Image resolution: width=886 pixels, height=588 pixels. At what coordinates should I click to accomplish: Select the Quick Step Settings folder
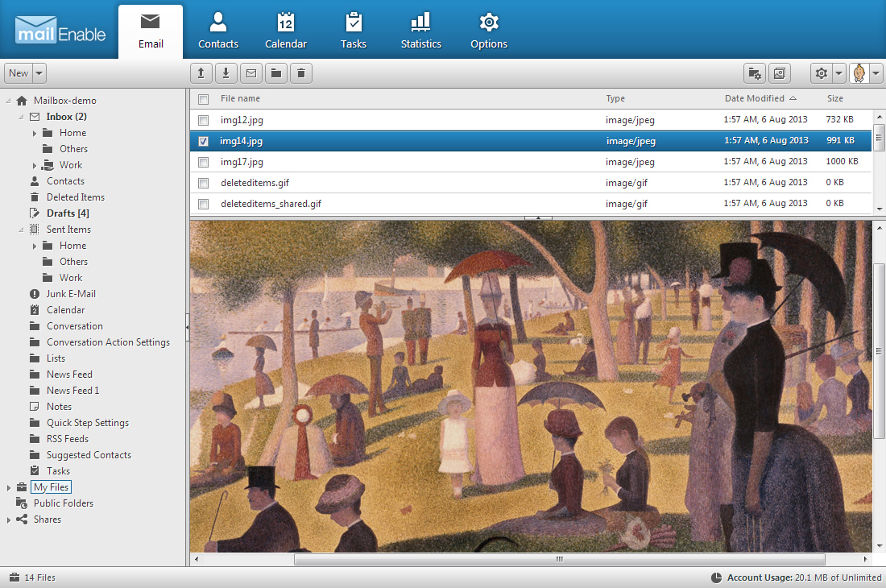[x=88, y=423]
